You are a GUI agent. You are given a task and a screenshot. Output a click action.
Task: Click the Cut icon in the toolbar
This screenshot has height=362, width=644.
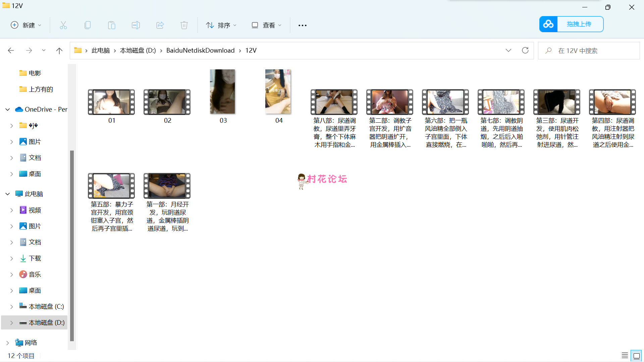click(x=63, y=25)
